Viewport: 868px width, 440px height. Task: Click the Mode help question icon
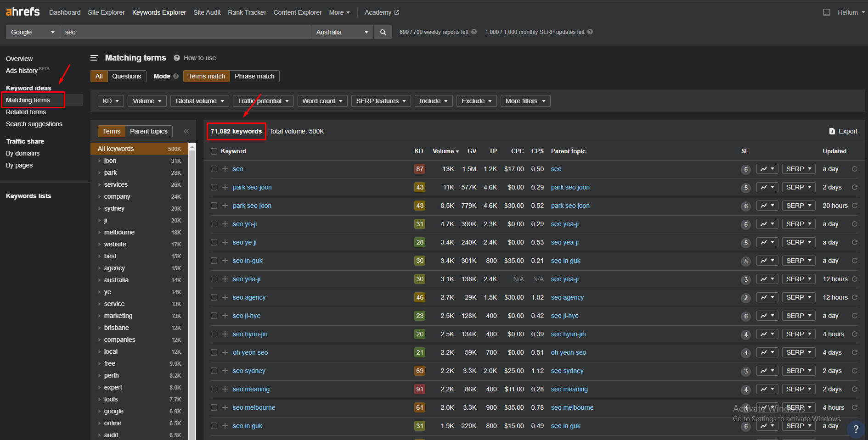pyautogui.click(x=176, y=76)
